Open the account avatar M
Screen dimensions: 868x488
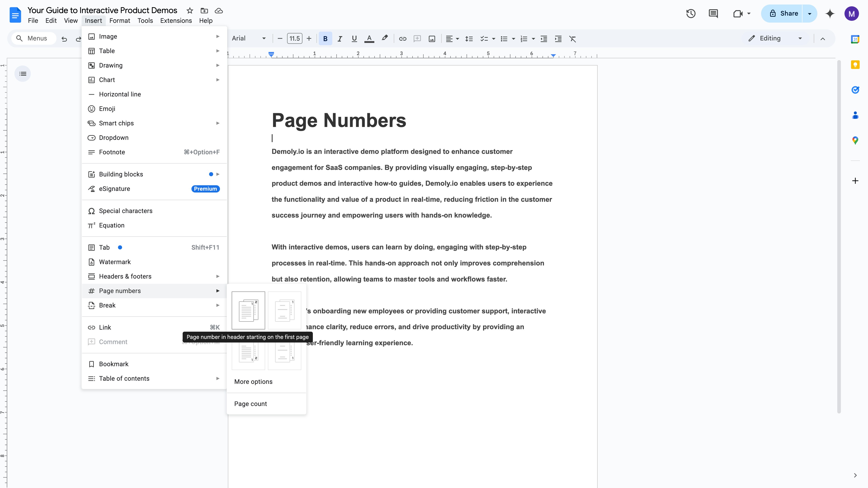[x=851, y=14]
